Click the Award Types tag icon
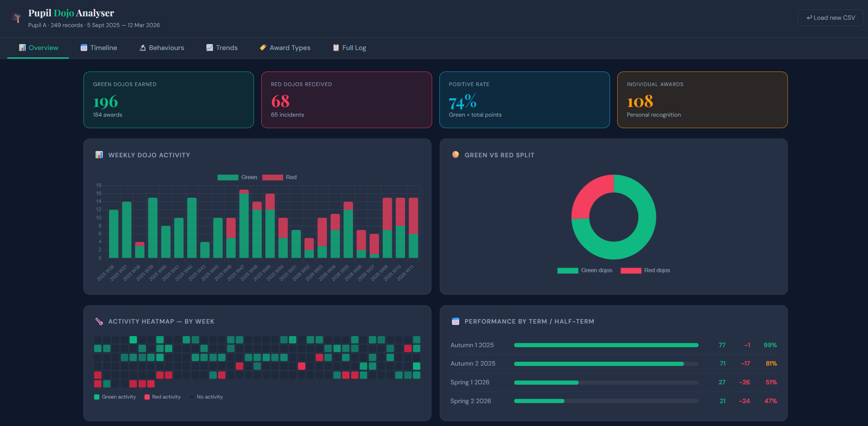 click(263, 48)
